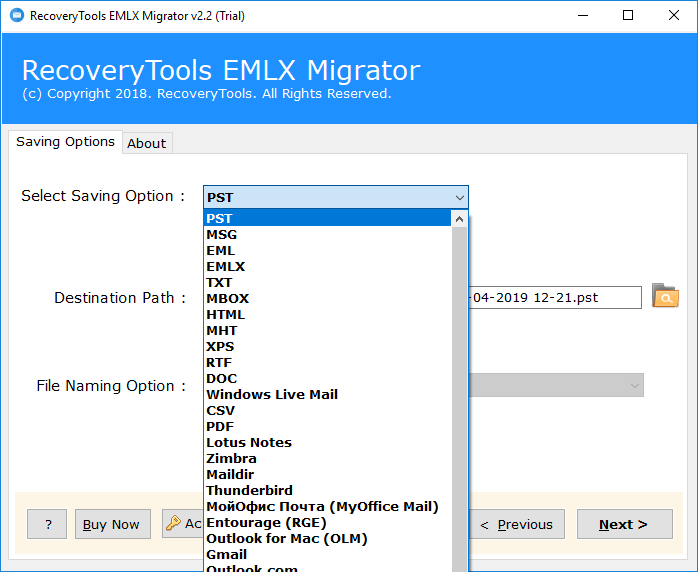
Task: Open help with the question mark button
Action: [x=47, y=524]
